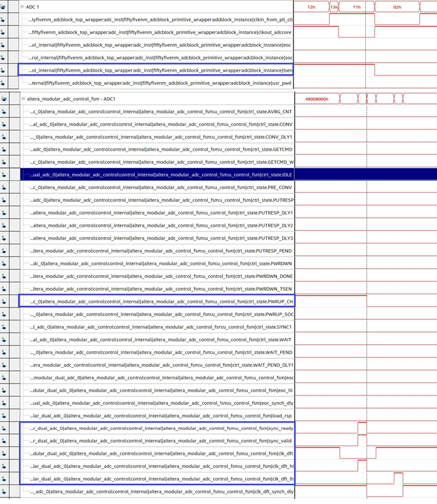
Task: Click the signal icon for ctrl_state.PWRDWN row
Action: [4, 264]
